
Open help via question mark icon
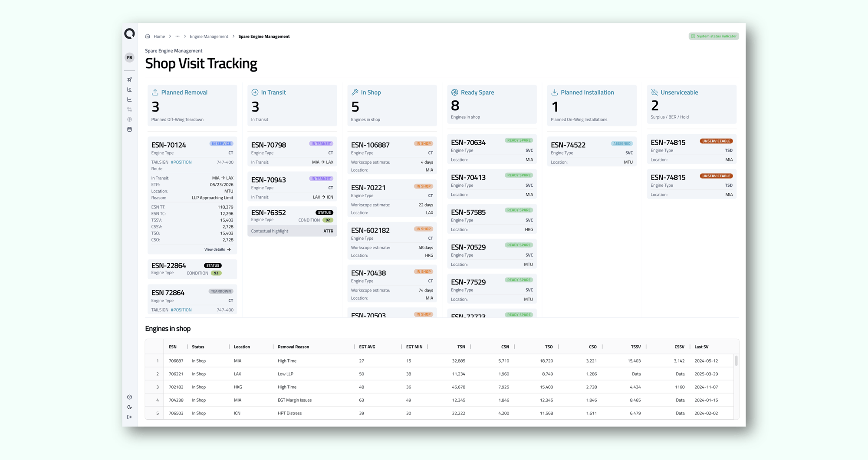point(129,397)
